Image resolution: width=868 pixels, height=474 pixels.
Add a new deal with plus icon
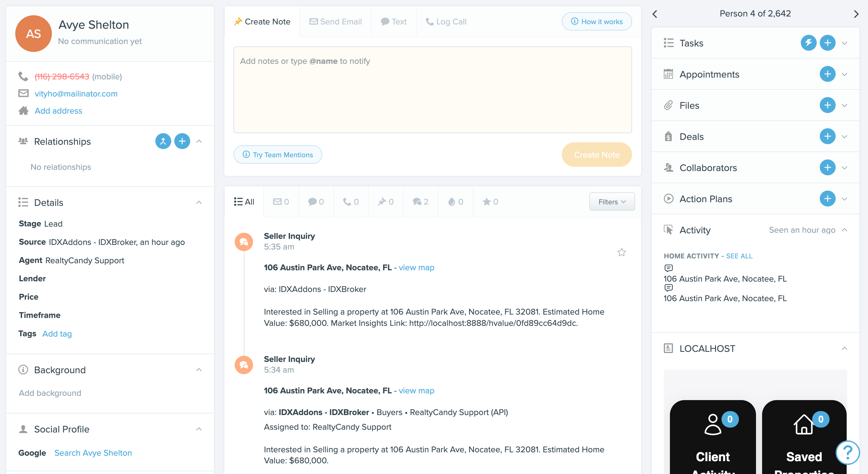click(827, 137)
